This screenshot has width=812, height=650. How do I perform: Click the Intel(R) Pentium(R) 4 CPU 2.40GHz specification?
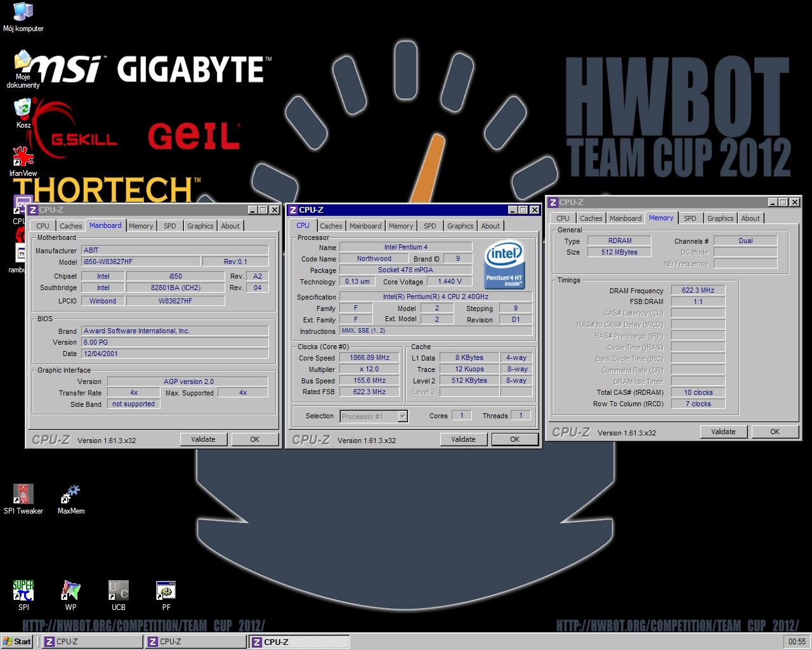point(436,297)
